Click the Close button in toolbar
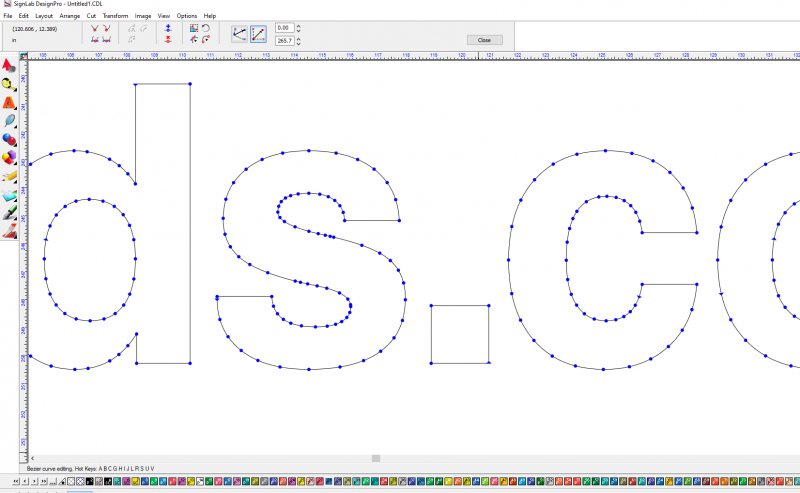 (x=484, y=40)
